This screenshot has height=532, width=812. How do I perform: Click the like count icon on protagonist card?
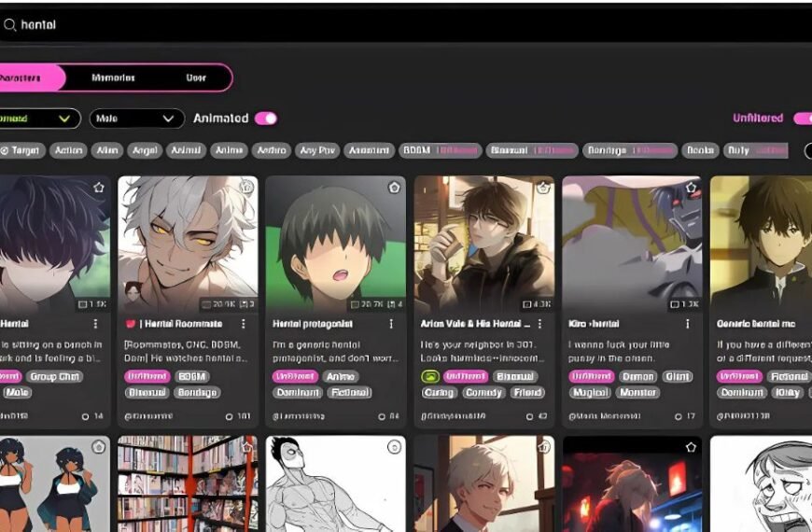(x=382, y=416)
